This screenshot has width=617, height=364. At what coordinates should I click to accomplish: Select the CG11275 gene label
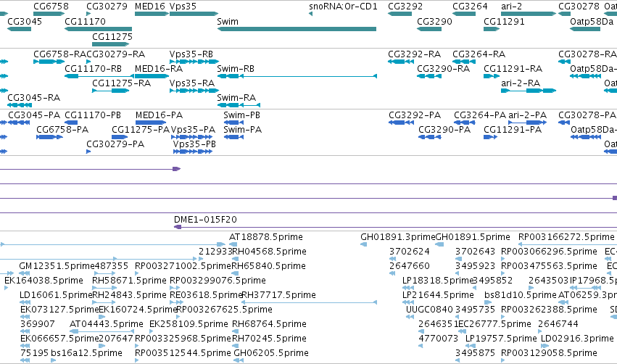point(112,36)
